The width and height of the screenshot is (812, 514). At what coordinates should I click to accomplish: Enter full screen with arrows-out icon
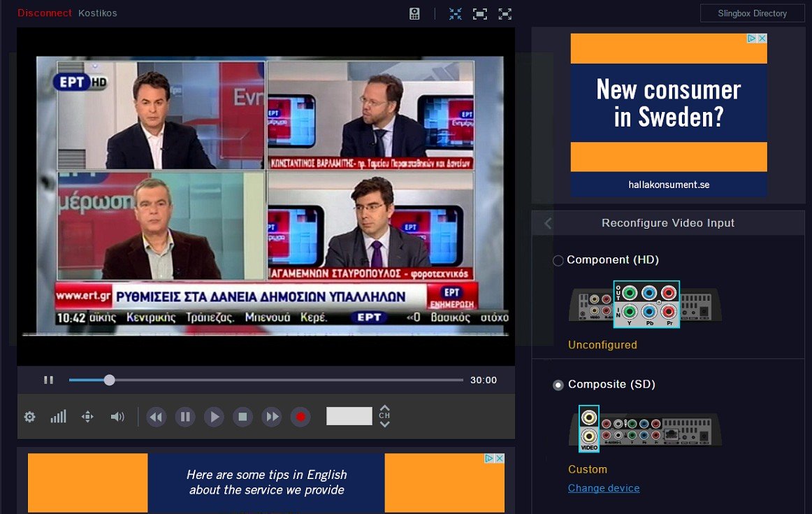point(505,14)
